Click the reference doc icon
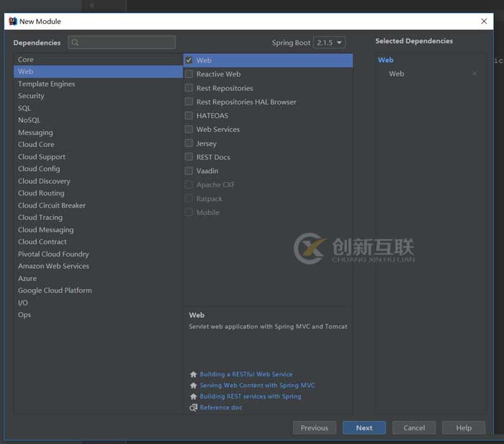Viewport: 504px width, 444px height. [193, 408]
